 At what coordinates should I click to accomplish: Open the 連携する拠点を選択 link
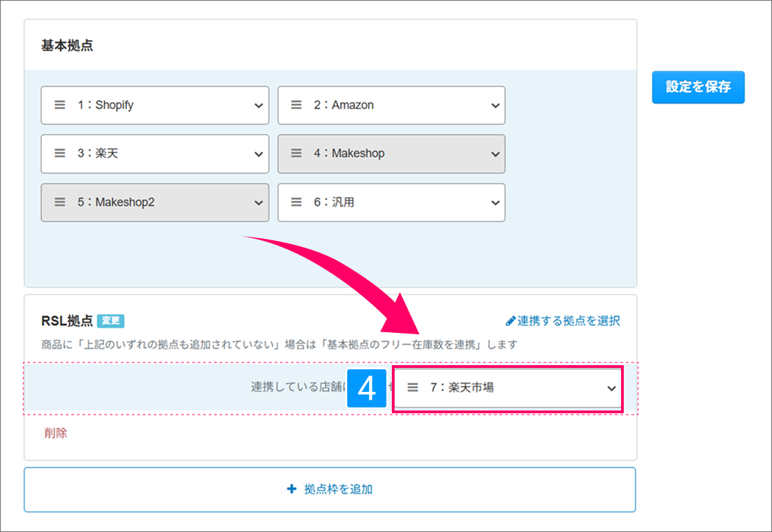pyautogui.click(x=563, y=321)
